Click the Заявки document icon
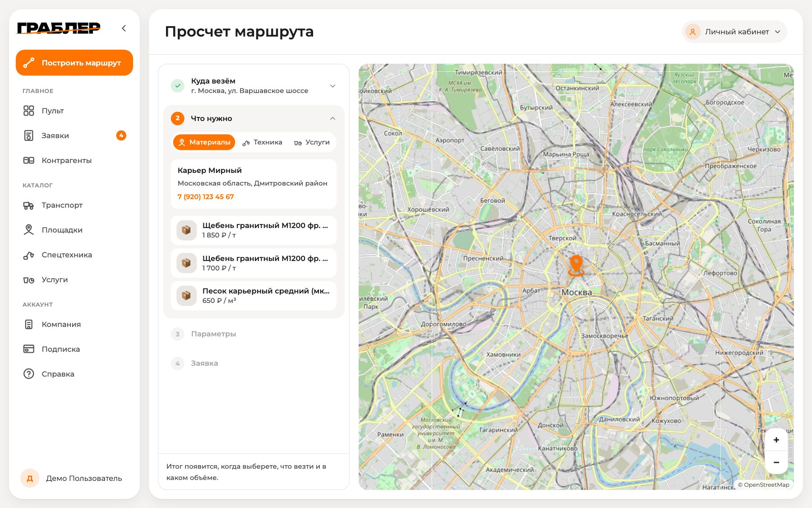The height and width of the screenshot is (508, 812). point(28,135)
